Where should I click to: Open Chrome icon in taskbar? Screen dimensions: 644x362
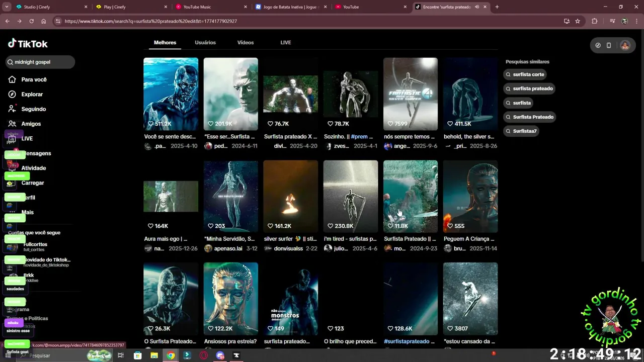171,355
